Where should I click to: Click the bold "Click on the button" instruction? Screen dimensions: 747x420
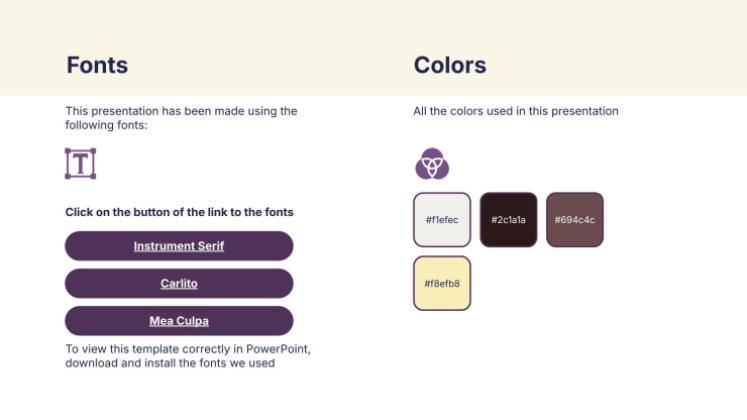coord(179,212)
